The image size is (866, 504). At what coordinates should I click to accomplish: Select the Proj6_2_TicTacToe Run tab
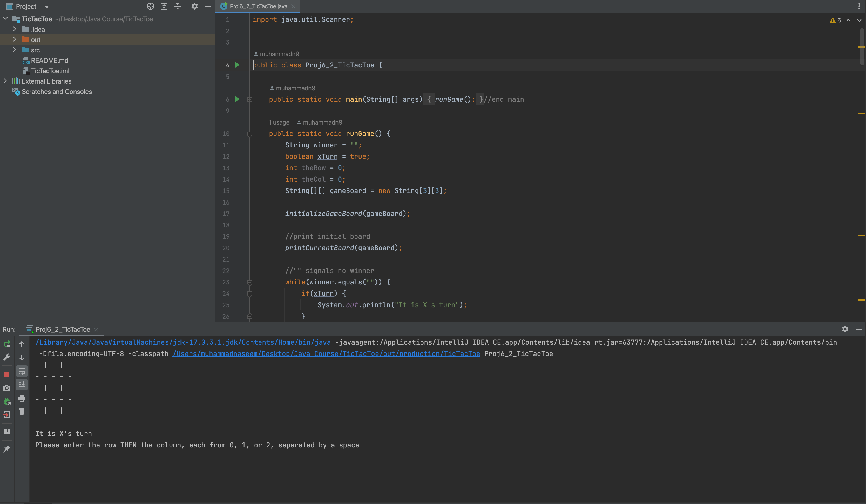[x=63, y=329]
